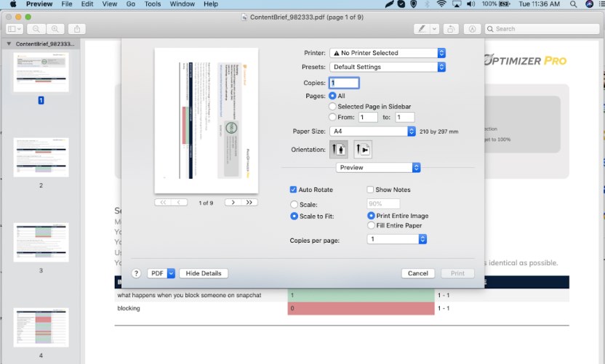Open the View menu

click(x=110, y=4)
